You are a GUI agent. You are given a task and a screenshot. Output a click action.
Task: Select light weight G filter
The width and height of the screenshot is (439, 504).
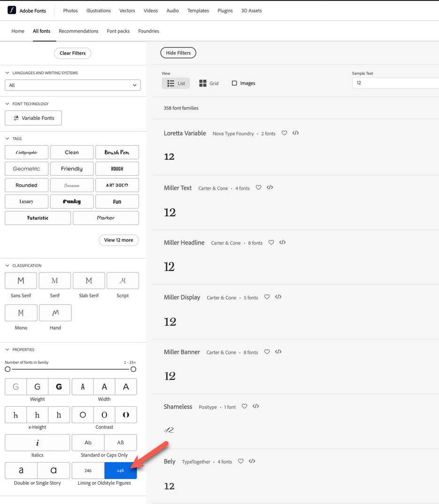pyautogui.click(x=16, y=387)
